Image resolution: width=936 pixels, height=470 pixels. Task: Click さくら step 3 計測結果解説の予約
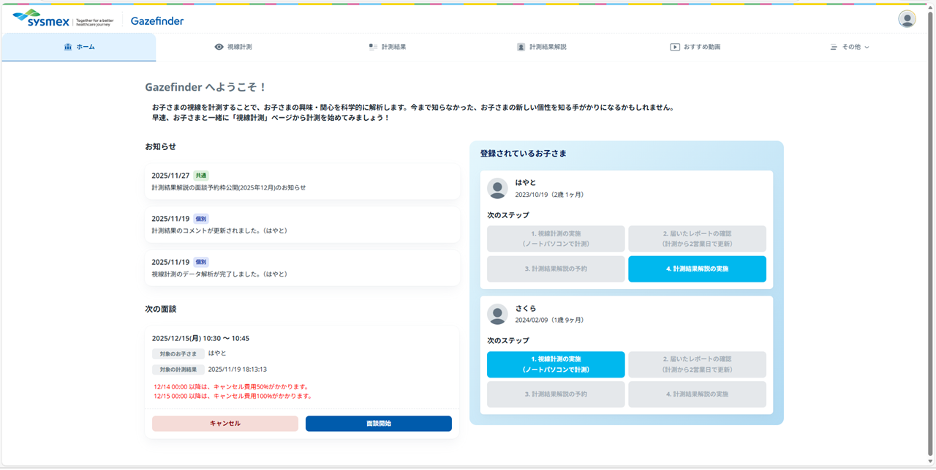tap(556, 394)
